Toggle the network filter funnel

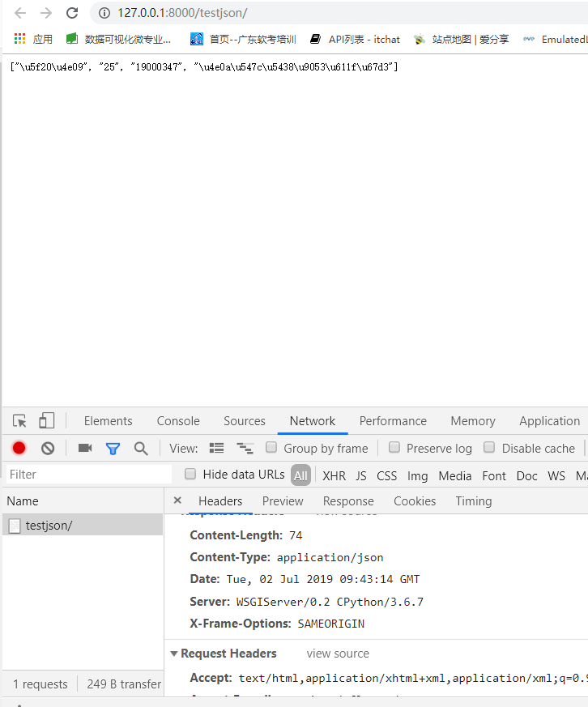113,449
